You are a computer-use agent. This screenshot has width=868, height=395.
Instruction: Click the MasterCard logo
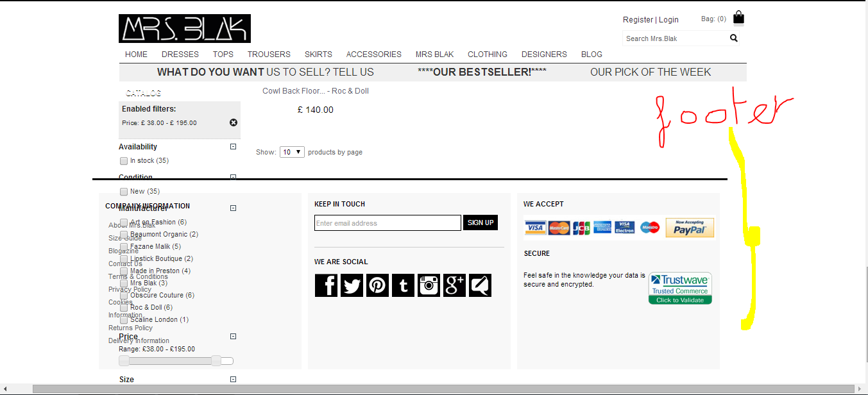point(559,228)
